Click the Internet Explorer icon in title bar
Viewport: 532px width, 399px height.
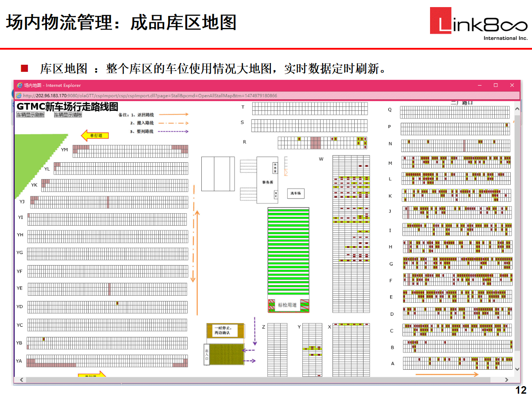(x=20, y=85)
